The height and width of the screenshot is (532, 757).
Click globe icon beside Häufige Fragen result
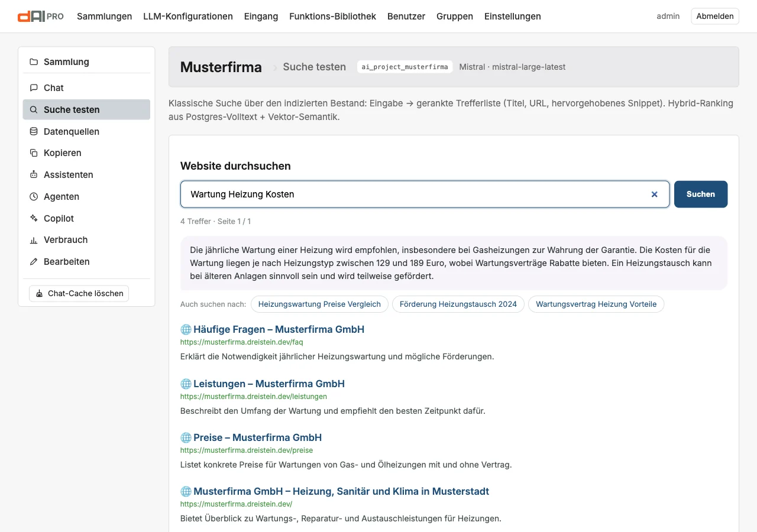pyautogui.click(x=186, y=330)
